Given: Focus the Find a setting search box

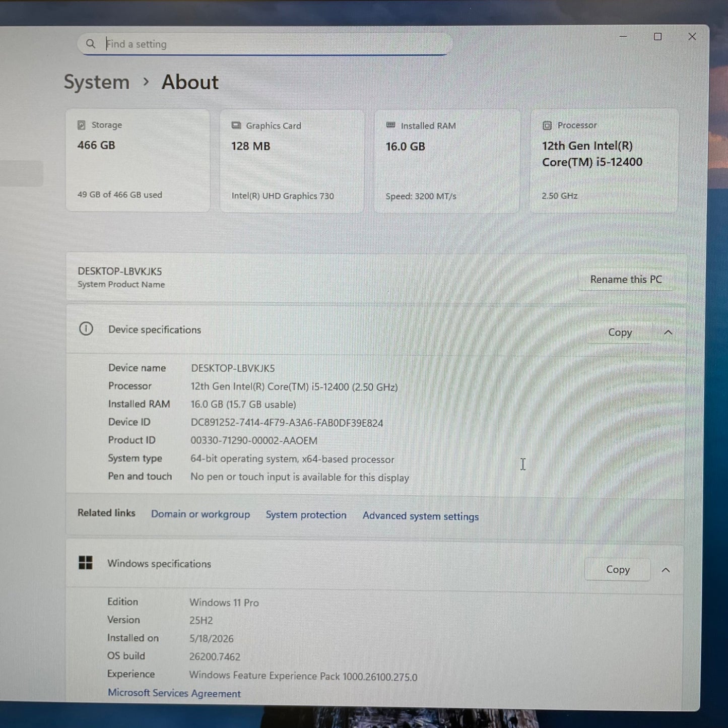Looking at the screenshot, I should coord(264,44).
